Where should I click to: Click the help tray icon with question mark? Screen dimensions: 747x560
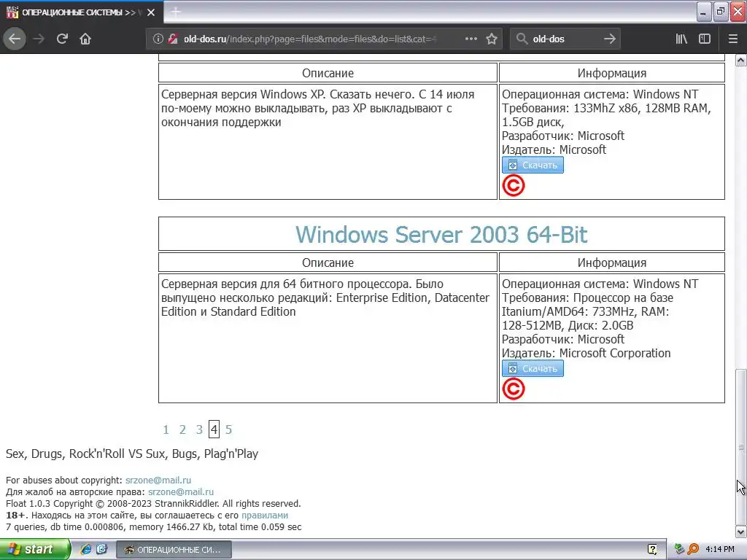pyautogui.click(x=652, y=549)
